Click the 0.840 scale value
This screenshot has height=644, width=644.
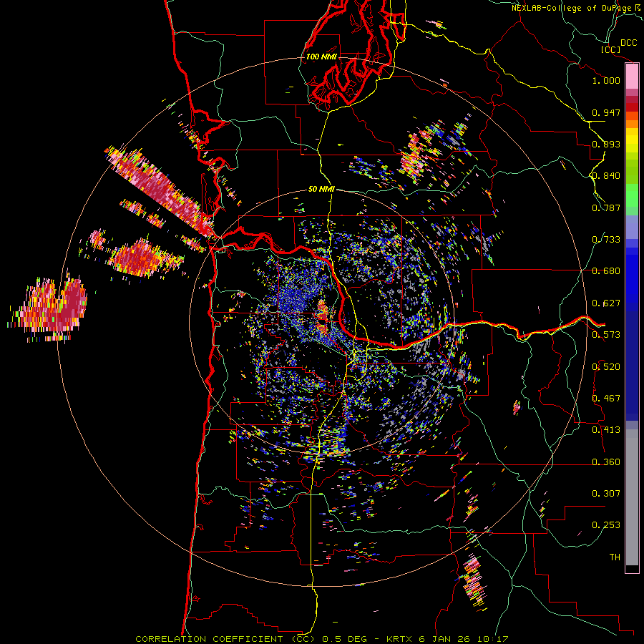point(606,176)
